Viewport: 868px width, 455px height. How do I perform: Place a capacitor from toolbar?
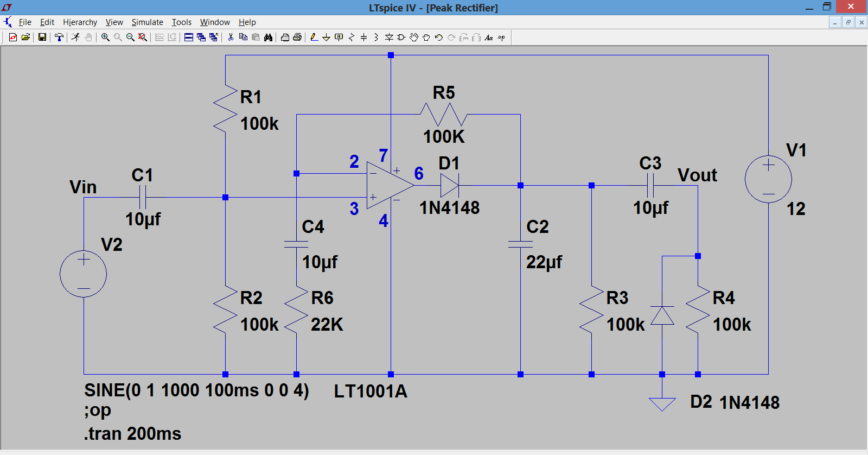click(363, 37)
